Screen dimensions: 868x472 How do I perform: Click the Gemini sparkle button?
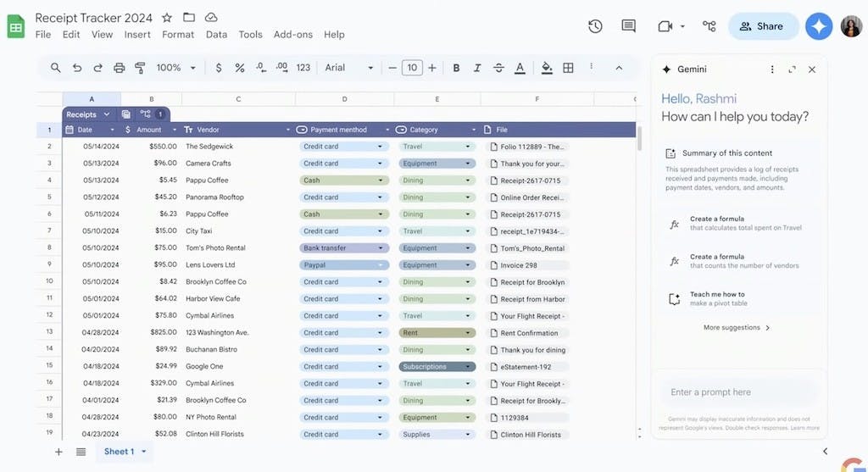click(819, 26)
